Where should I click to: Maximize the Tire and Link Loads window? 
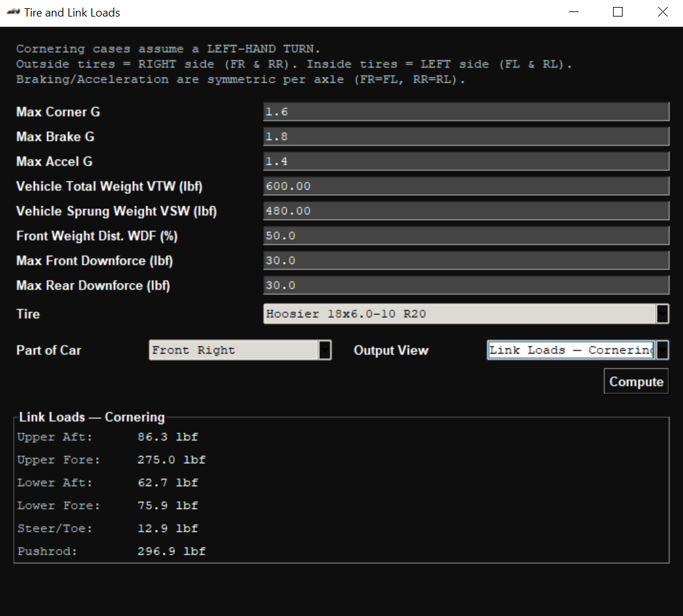pos(617,12)
